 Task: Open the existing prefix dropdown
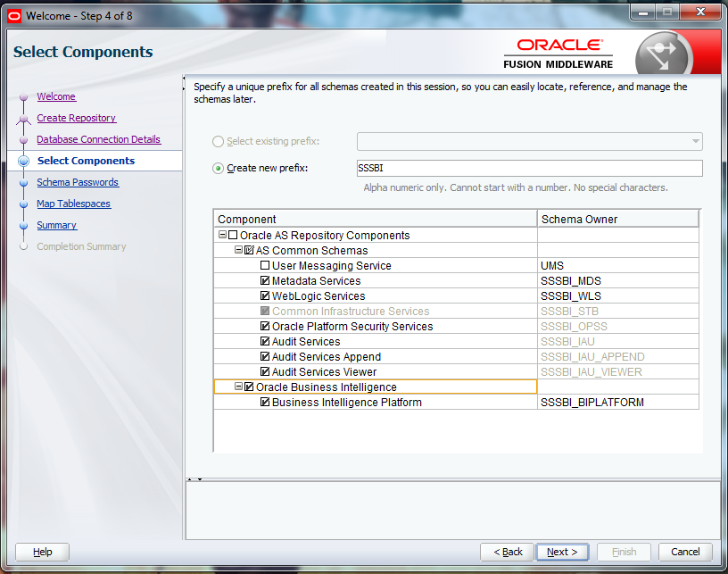coord(696,141)
